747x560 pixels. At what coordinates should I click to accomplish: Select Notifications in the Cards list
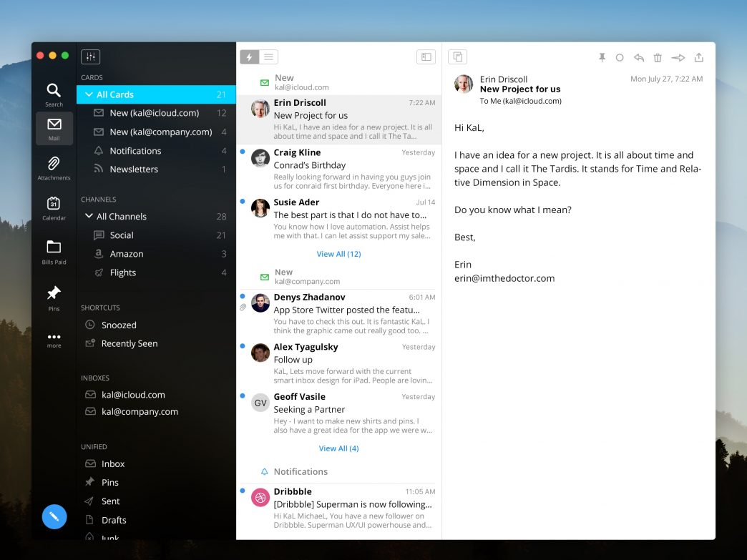pos(135,151)
